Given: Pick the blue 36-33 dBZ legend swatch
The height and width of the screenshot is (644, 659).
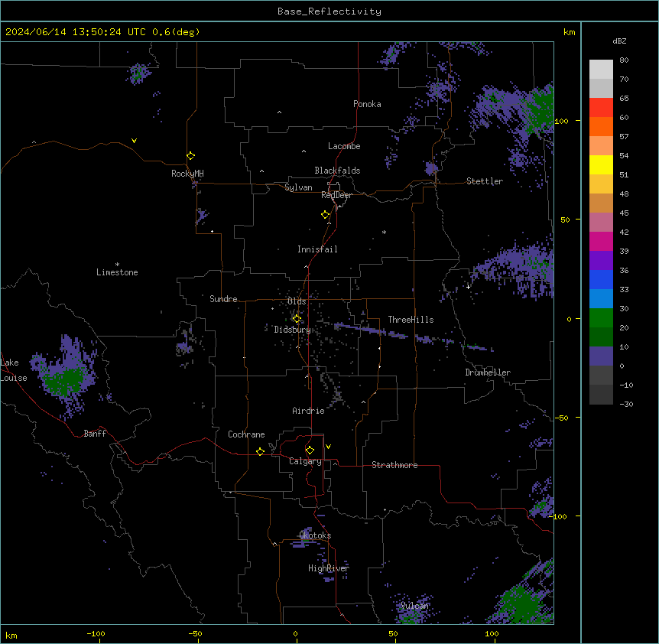Looking at the screenshot, I should (601, 279).
